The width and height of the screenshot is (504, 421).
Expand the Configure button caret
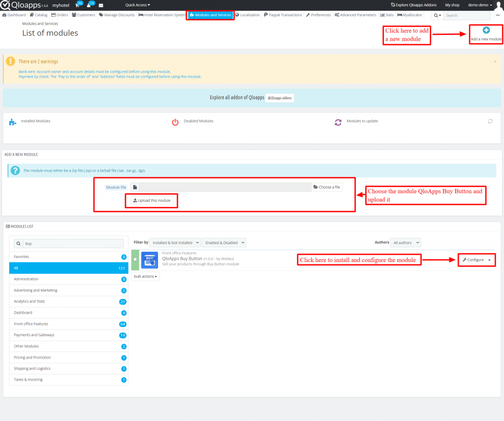coord(490,260)
